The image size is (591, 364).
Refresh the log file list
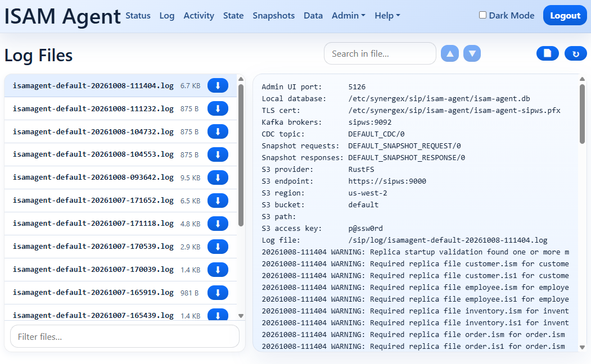pos(576,53)
